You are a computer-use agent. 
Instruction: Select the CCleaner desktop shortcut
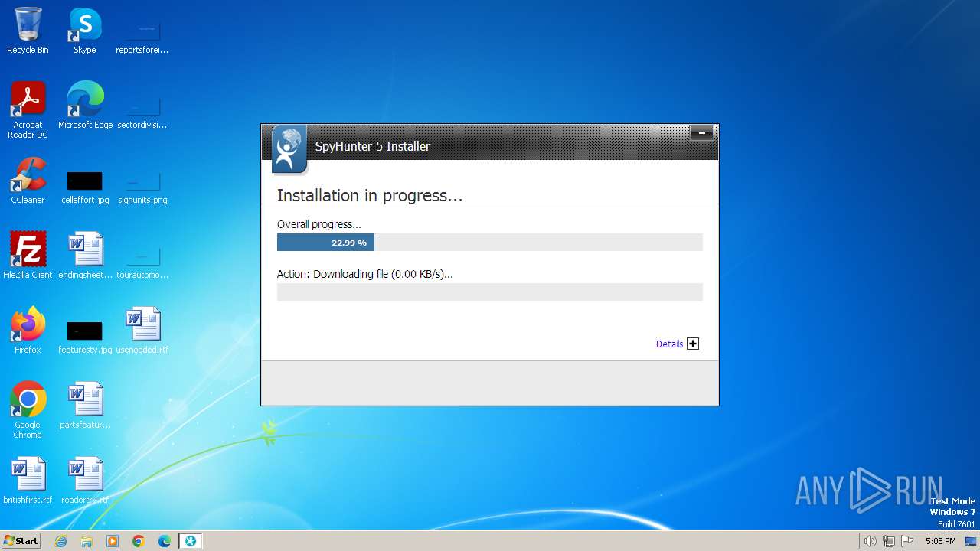coord(28,181)
